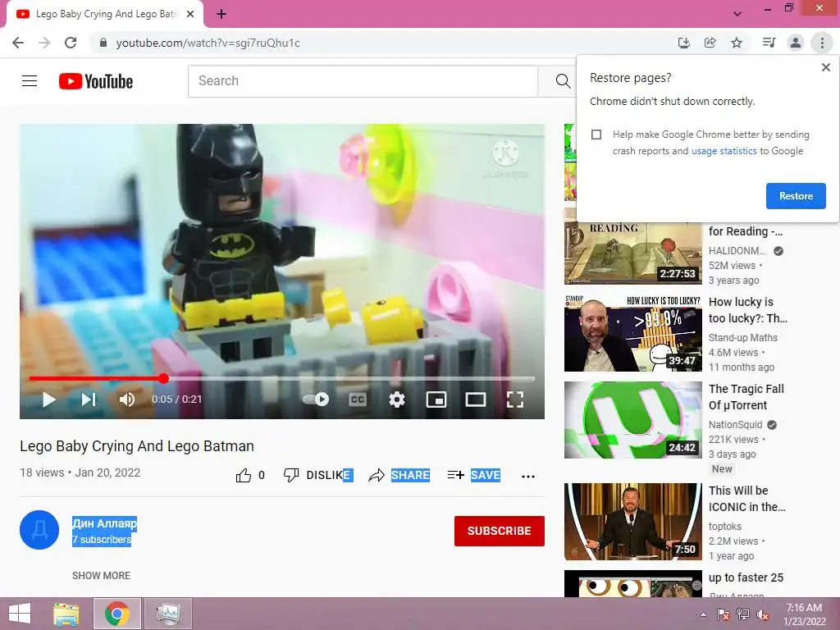Open the Дин Аллаяр channel name
Viewport: 840px width, 630px height.
tap(104, 523)
